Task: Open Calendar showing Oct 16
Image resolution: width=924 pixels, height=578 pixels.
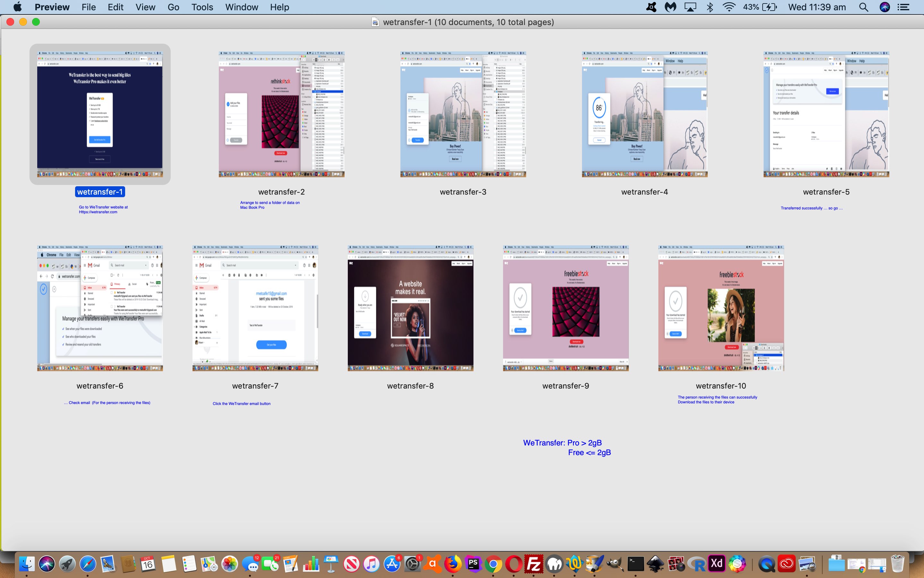Action: tap(148, 564)
